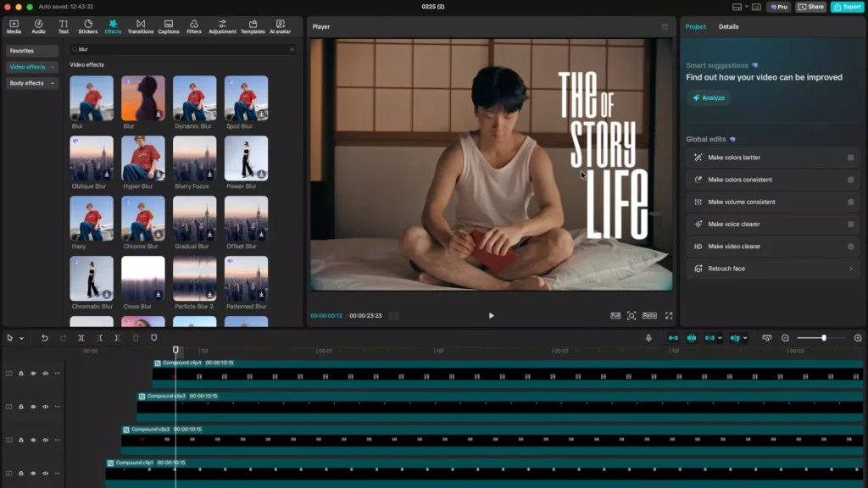Open the Adjustment panel
The width and height of the screenshot is (868, 488).
pos(221,26)
